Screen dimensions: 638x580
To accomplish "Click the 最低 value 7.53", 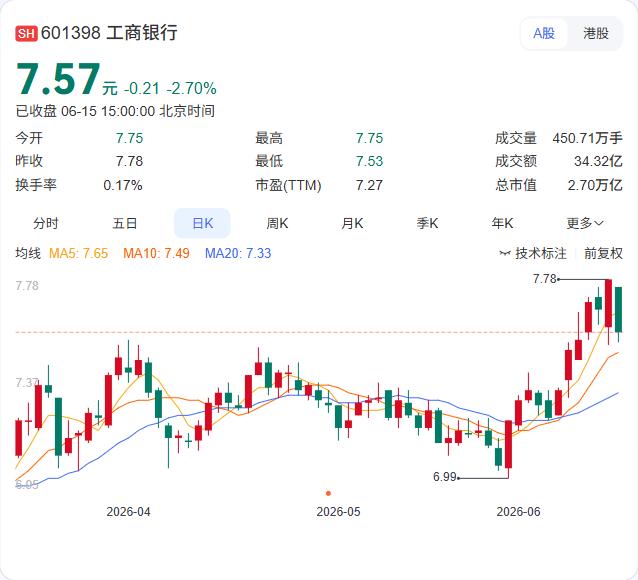I will (369, 161).
